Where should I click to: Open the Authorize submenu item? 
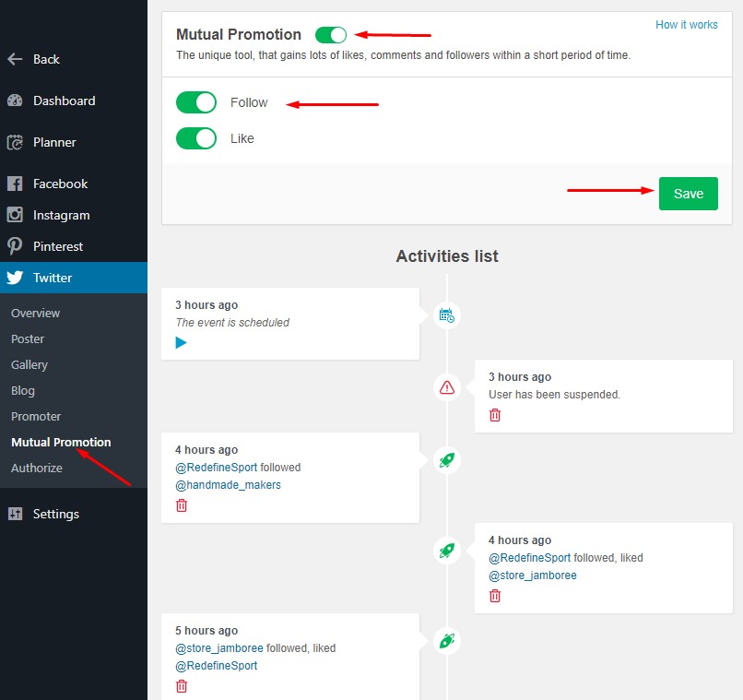coord(37,468)
